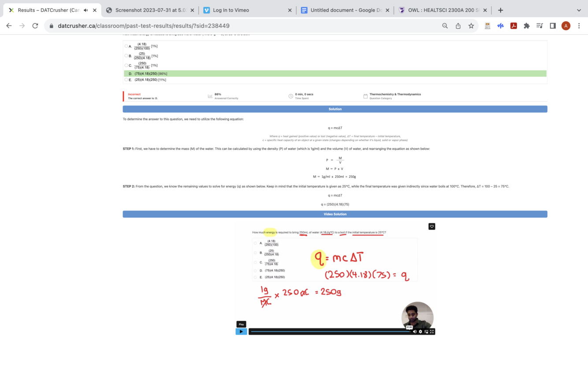Click the blue Solution header bar
This screenshot has height=368, width=588.
coord(335,109)
